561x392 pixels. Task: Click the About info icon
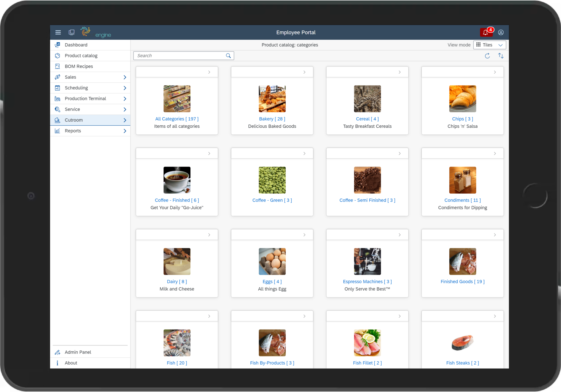coord(58,363)
